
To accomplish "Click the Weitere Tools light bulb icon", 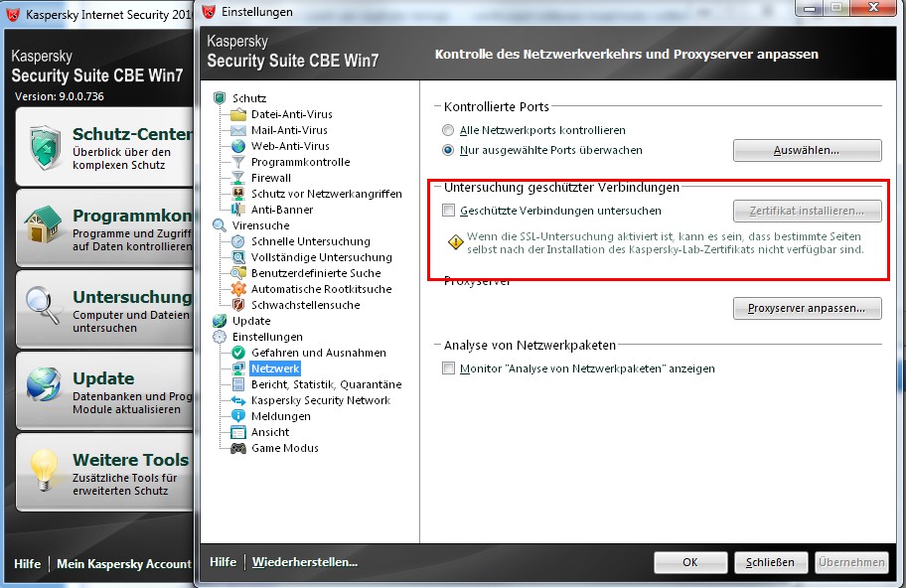I will pos(44,470).
